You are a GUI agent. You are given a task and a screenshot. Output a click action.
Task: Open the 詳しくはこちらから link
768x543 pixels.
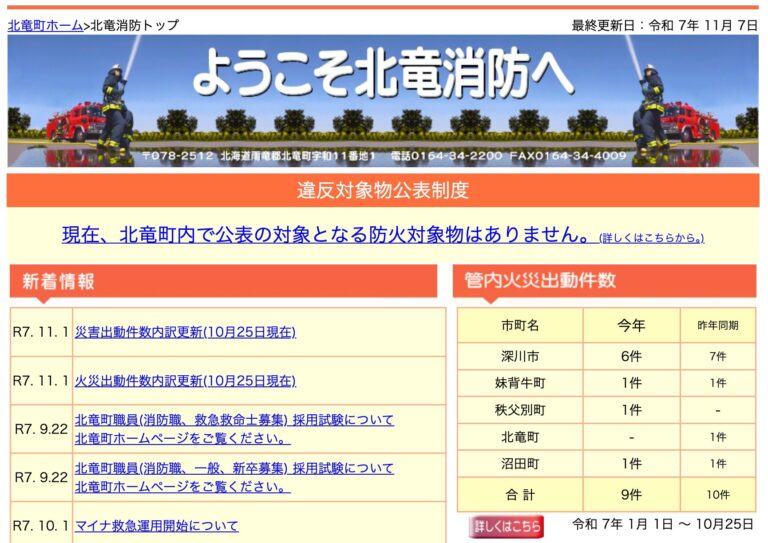(x=651, y=238)
